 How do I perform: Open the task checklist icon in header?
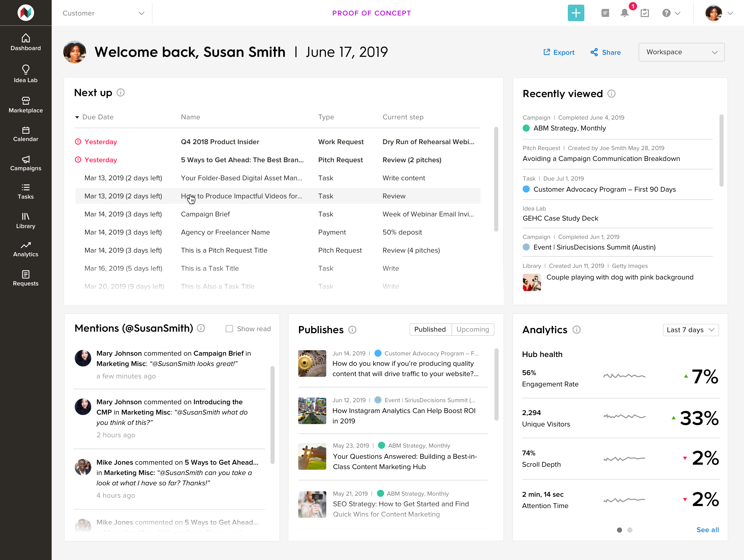pos(645,13)
